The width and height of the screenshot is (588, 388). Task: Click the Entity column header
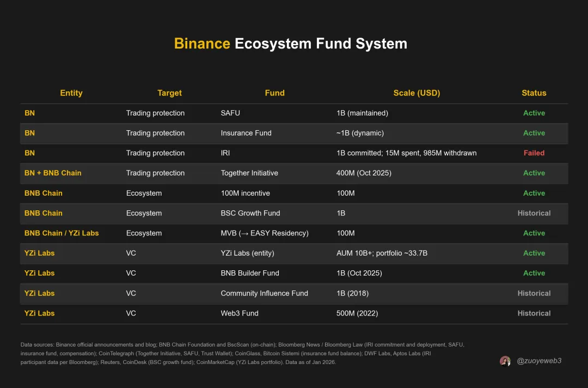point(71,93)
